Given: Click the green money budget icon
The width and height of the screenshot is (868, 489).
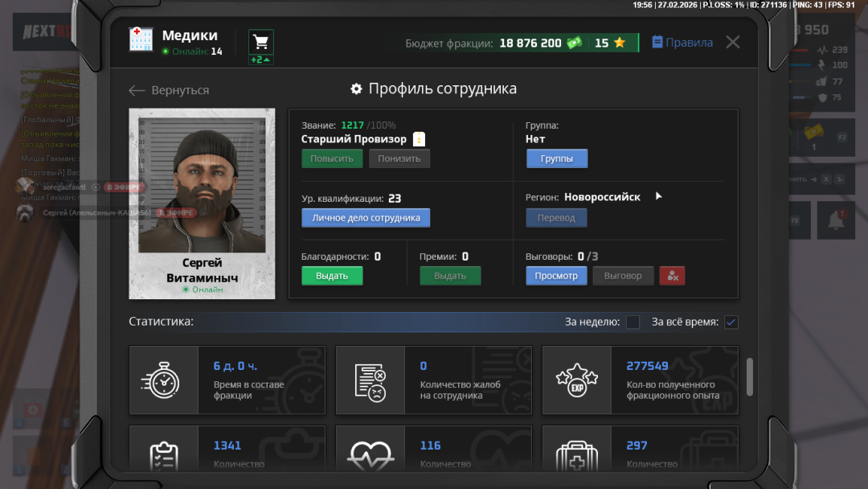Looking at the screenshot, I should [574, 43].
